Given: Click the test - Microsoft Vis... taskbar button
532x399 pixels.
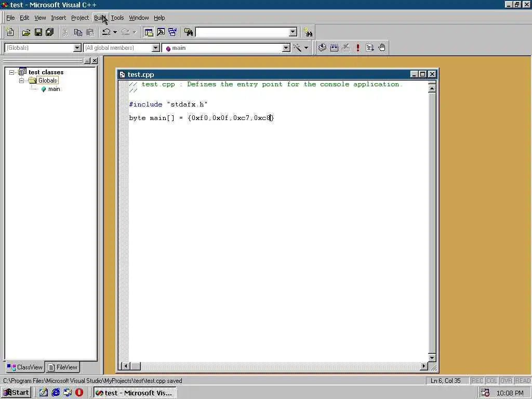Looking at the screenshot, I should pos(135,393).
